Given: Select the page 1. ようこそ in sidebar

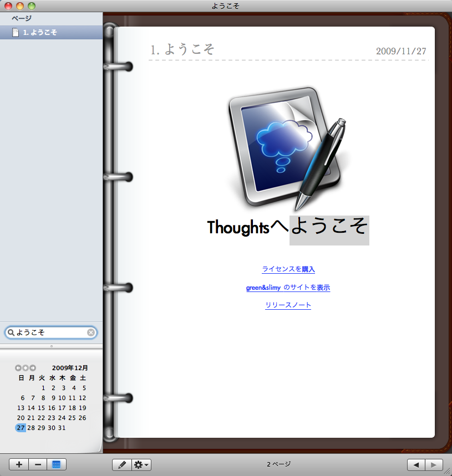Looking at the screenshot, I should pos(52,32).
